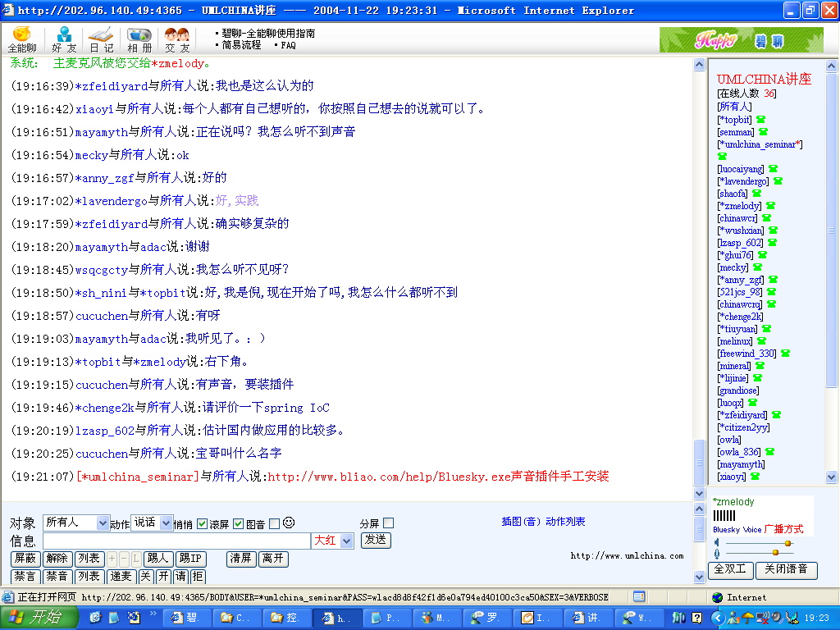Image resolution: width=840 pixels, height=630 pixels.
Task: Open the 简易流程 link
Action: (x=242, y=45)
